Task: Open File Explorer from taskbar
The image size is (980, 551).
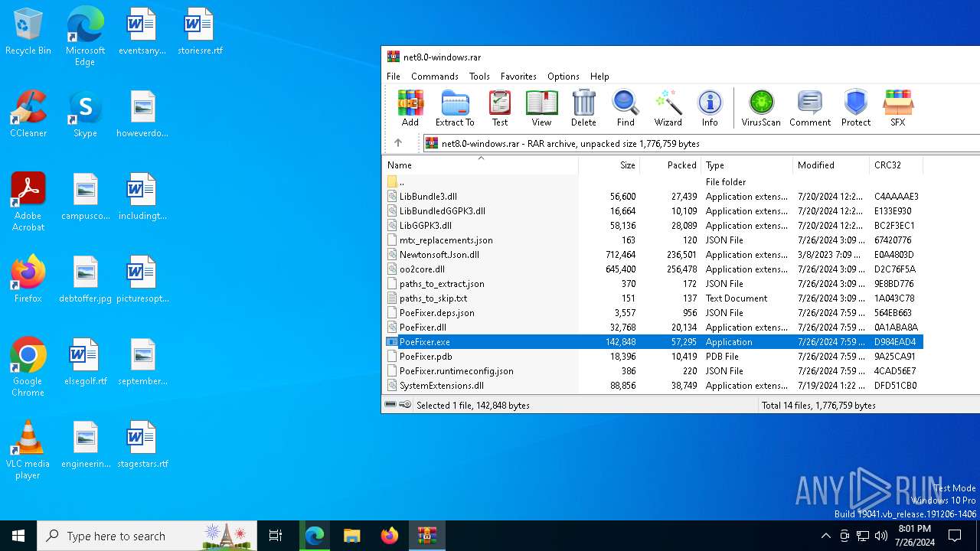Action: 352,536
